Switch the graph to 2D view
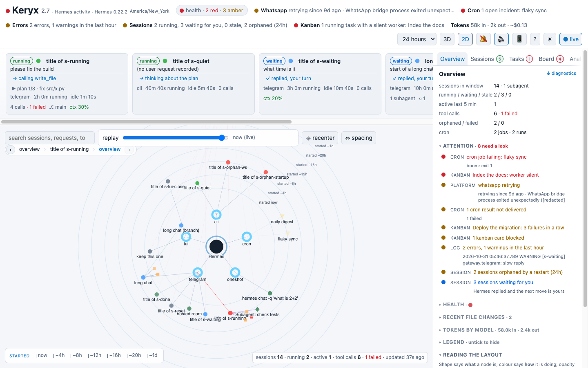This screenshot has width=588, height=368. pyautogui.click(x=465, y=39)
